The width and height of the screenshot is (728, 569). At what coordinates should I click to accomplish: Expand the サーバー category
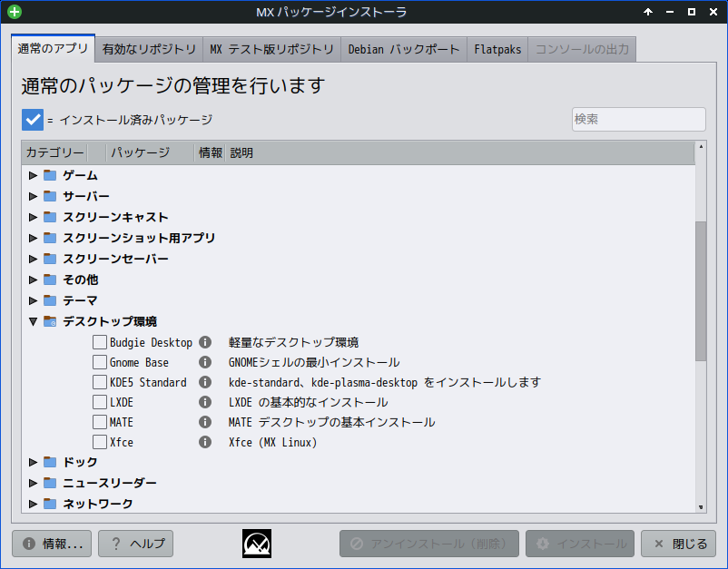(x=33, y=196)
